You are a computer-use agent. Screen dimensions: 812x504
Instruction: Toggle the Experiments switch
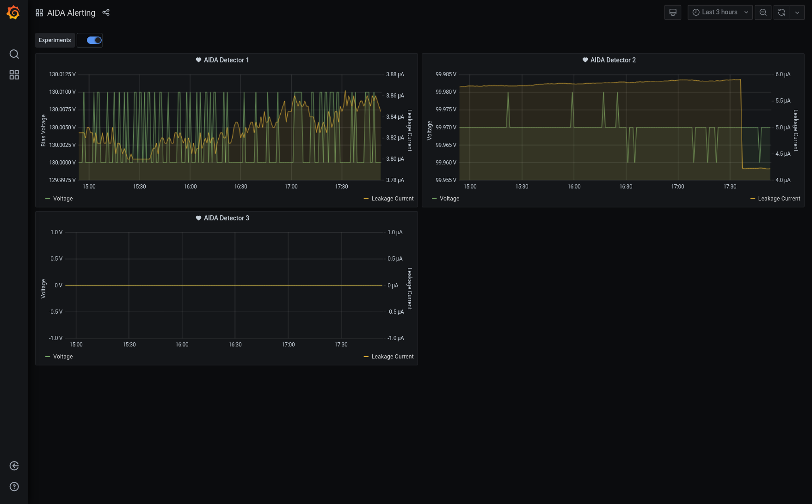(x=94, y=40)
